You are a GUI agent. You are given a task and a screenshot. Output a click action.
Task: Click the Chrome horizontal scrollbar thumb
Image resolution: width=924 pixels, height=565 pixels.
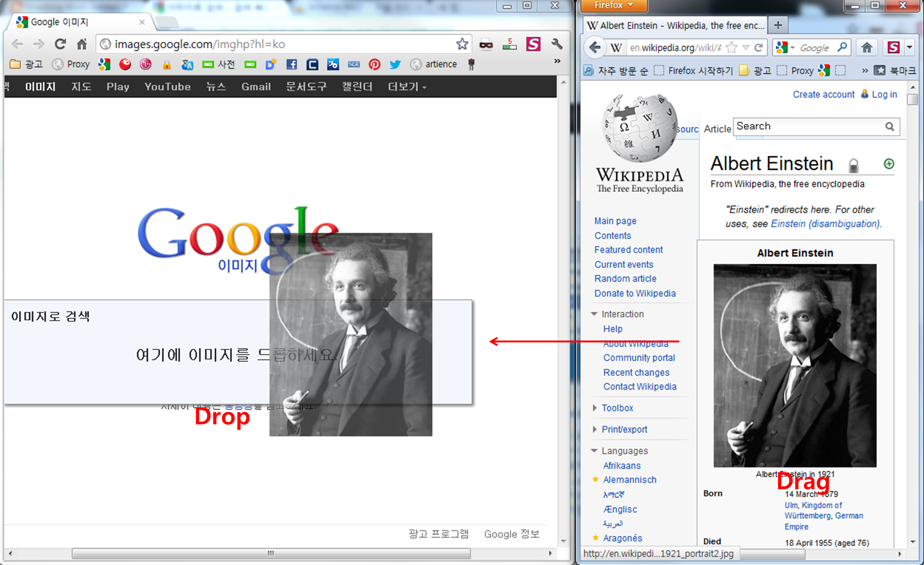[x=271, y=553]
